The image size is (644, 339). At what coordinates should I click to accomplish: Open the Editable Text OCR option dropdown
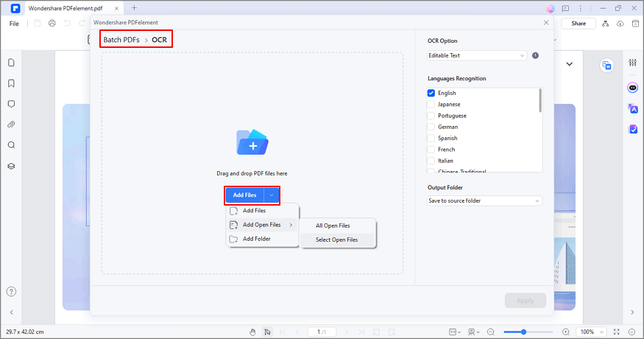477,55
